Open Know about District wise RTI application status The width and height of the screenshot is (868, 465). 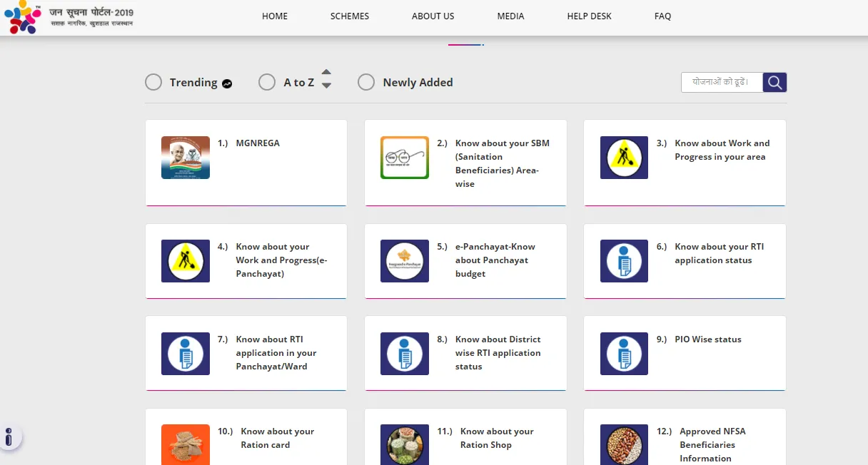(498, 353)
